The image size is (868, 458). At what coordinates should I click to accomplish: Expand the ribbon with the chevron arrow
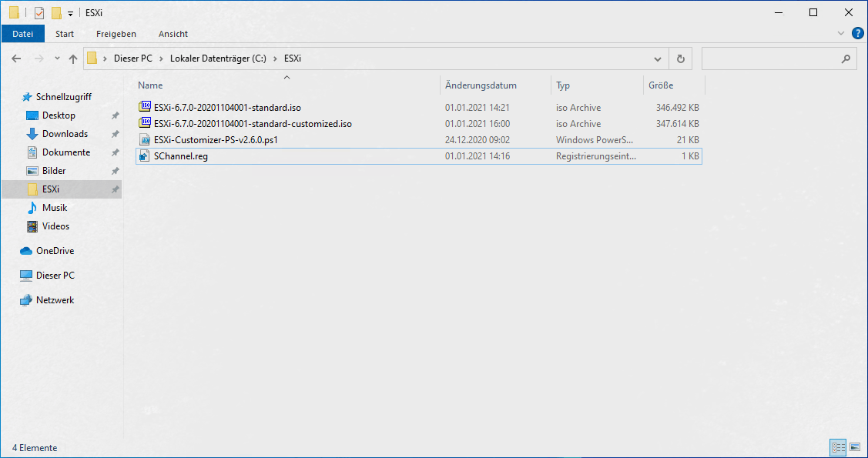coord(841,34)
